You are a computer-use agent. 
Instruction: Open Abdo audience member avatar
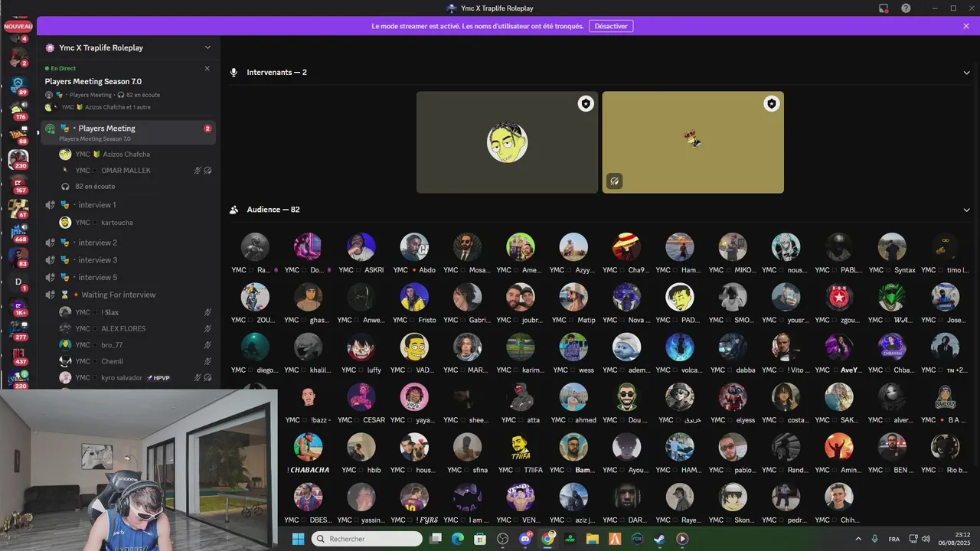[414, 247]
